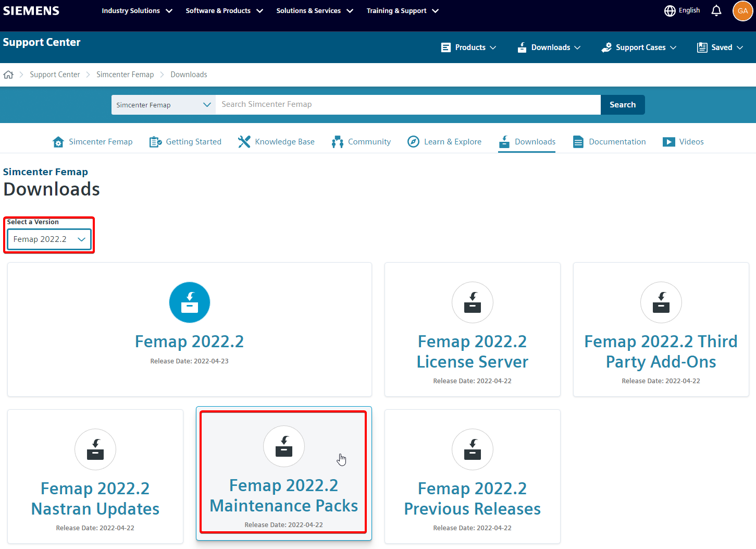Click the globe language icon
Screen dimensions: 756x549
click(670, 10)
